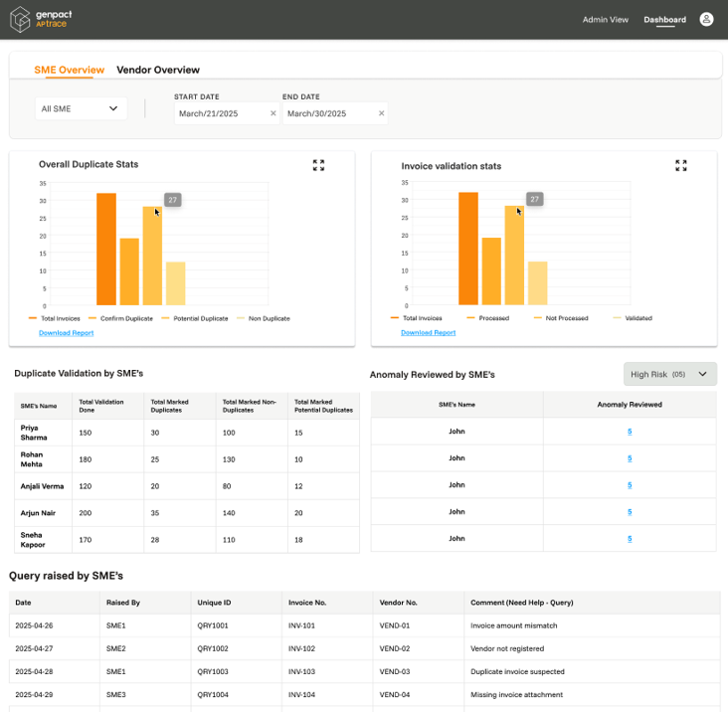Open the user profile icon
Image resolution: width=728 pixels, height=712 pixels.
(706, 19)
